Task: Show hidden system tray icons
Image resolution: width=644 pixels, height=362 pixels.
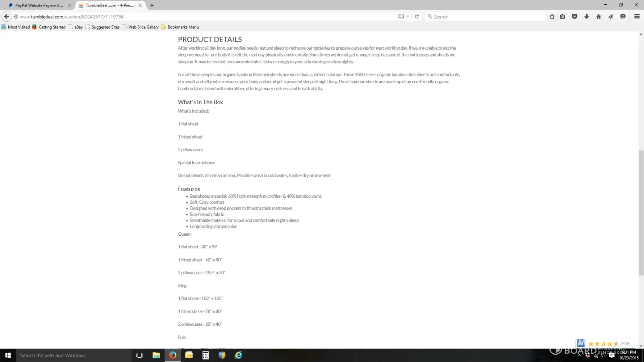Action: (x=580, y=355)
